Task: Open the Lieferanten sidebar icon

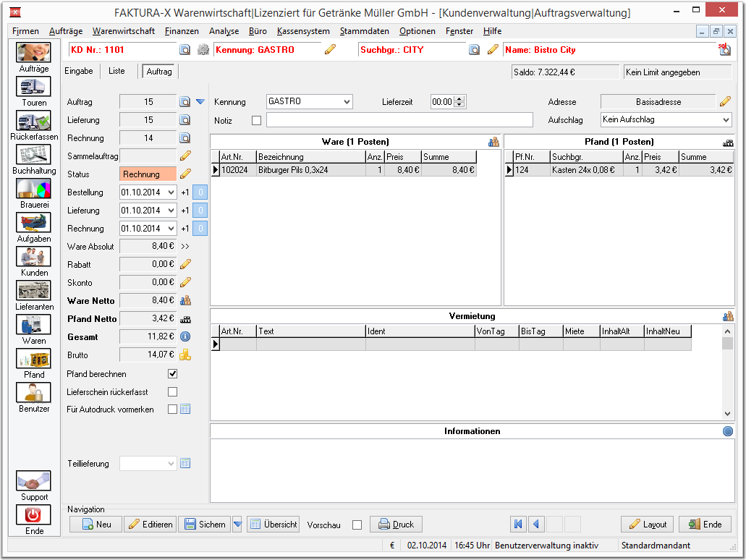Action: click(34, 290)
